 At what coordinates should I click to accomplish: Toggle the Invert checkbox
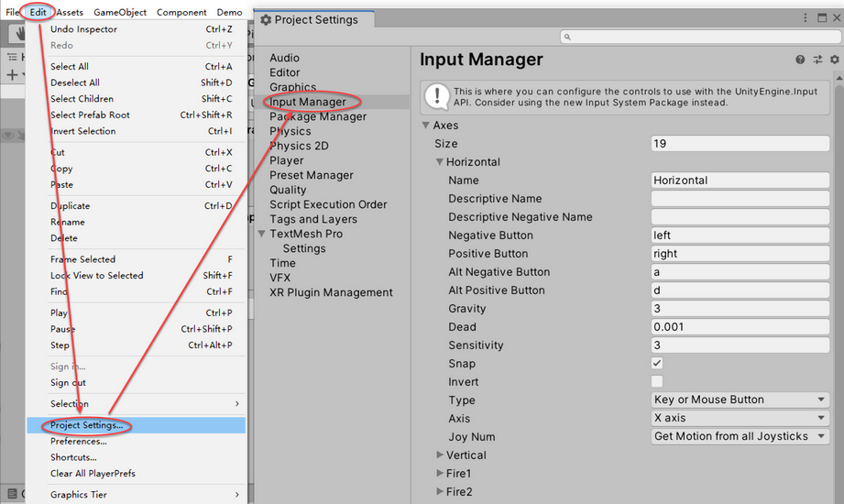[x=657, y=381]
